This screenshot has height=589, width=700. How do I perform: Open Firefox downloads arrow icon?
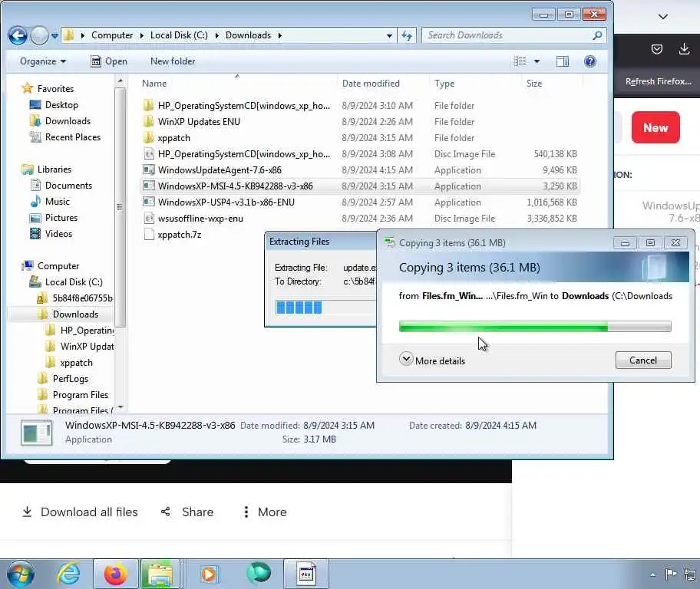pyautogui.click(x=684, y=49)
